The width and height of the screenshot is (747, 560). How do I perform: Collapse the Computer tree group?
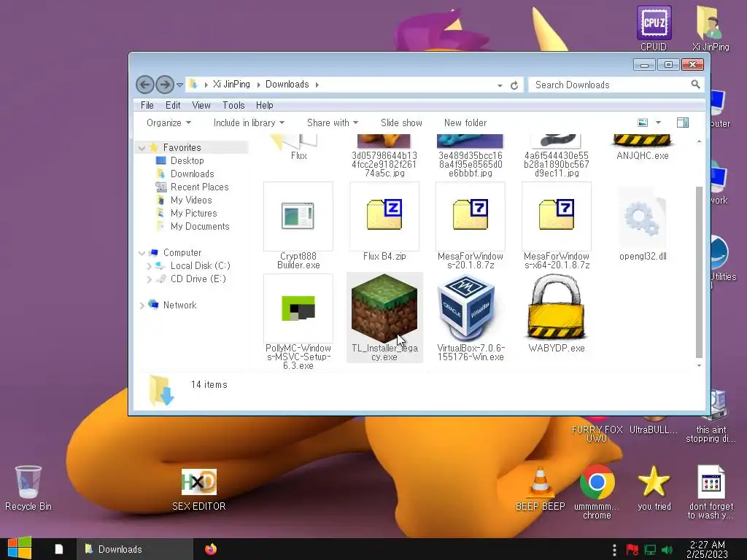tap(142, 253)
